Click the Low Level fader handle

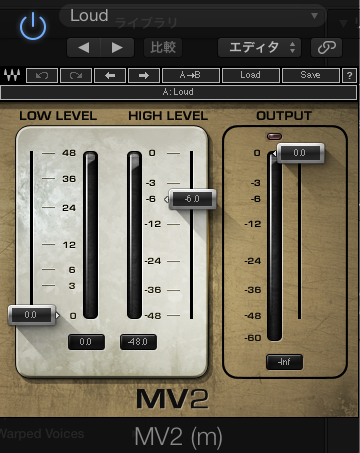pyautogui.click(x=32, y=315)
